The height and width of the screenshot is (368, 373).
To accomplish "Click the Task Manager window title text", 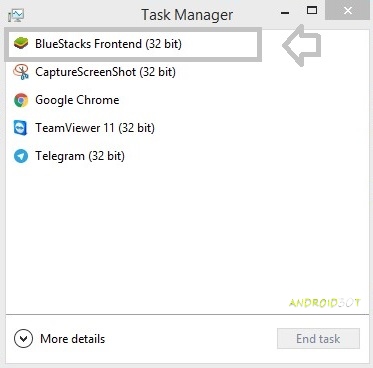I will [187, 15].
